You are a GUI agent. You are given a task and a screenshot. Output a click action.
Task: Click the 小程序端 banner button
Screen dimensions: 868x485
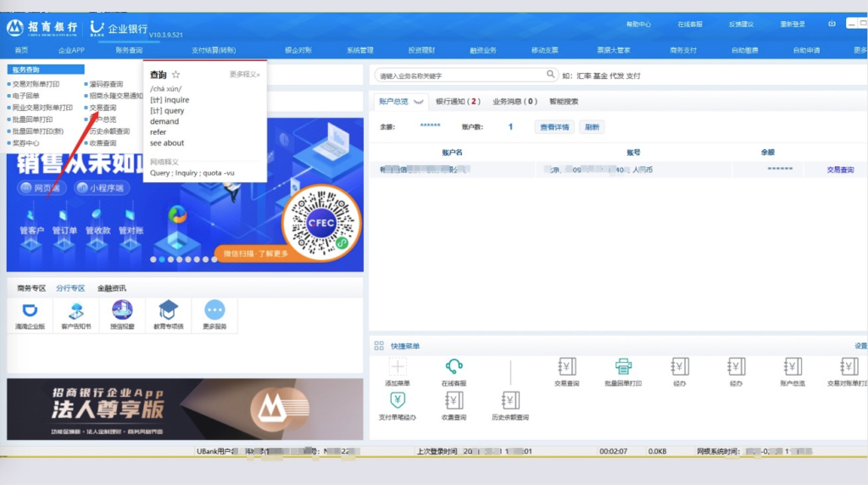pos(102,187)
